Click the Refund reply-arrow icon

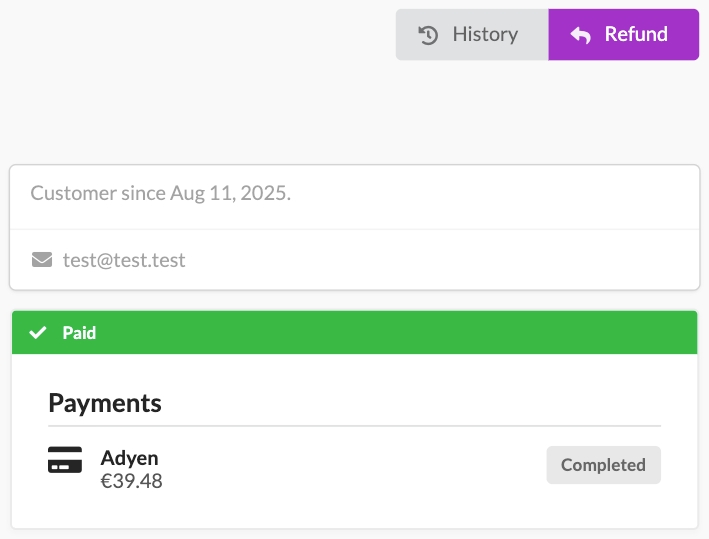(581, 35)
